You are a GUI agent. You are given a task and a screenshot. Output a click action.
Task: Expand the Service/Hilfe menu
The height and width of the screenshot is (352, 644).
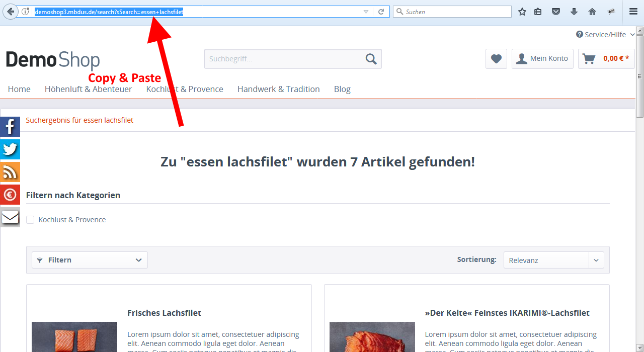point(605,34)
